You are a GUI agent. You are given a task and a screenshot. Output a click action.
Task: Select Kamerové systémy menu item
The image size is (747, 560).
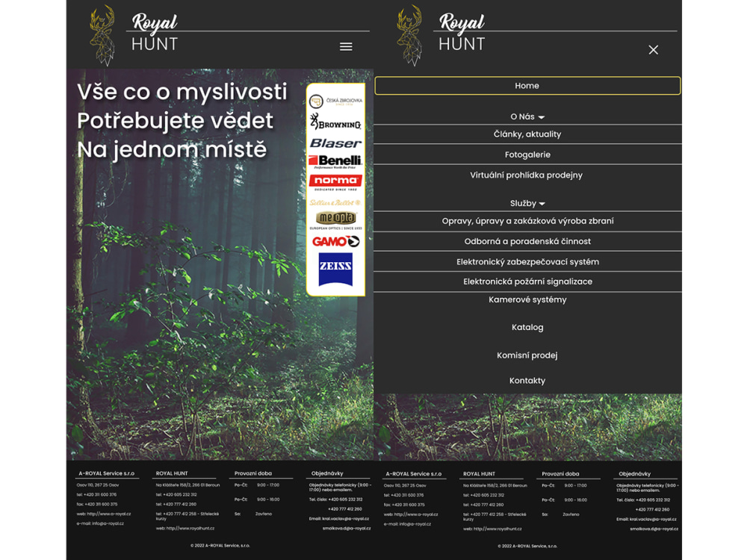(x=527, y=300)
